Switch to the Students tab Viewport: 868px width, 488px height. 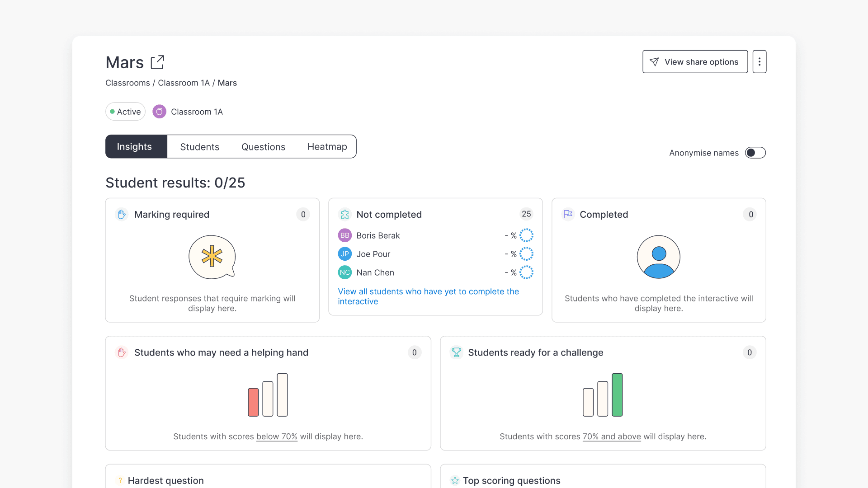pyautogui.click(x=199, y=146)
